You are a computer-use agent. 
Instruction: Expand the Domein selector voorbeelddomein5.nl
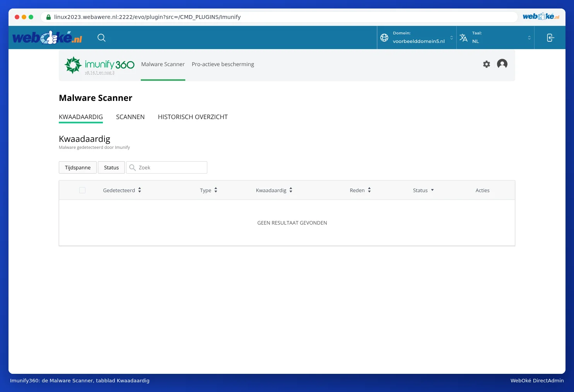[x=417, y=37]
